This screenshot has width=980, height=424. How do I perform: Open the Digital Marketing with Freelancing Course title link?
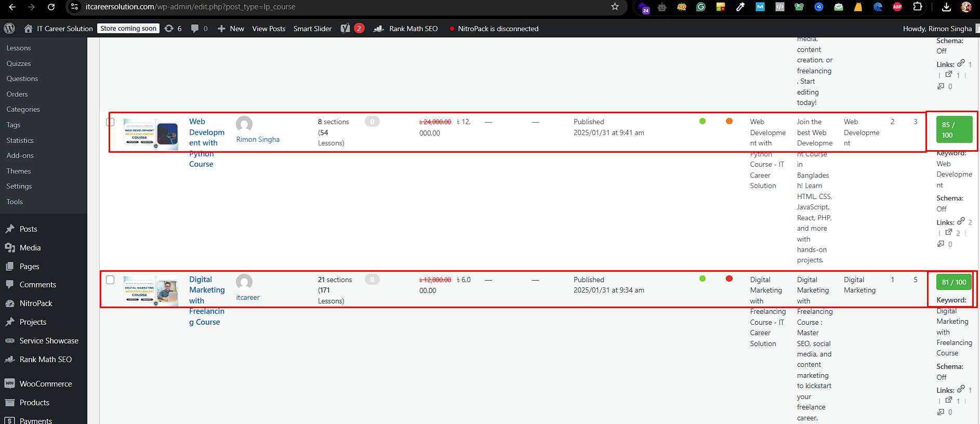pos(207,301)
